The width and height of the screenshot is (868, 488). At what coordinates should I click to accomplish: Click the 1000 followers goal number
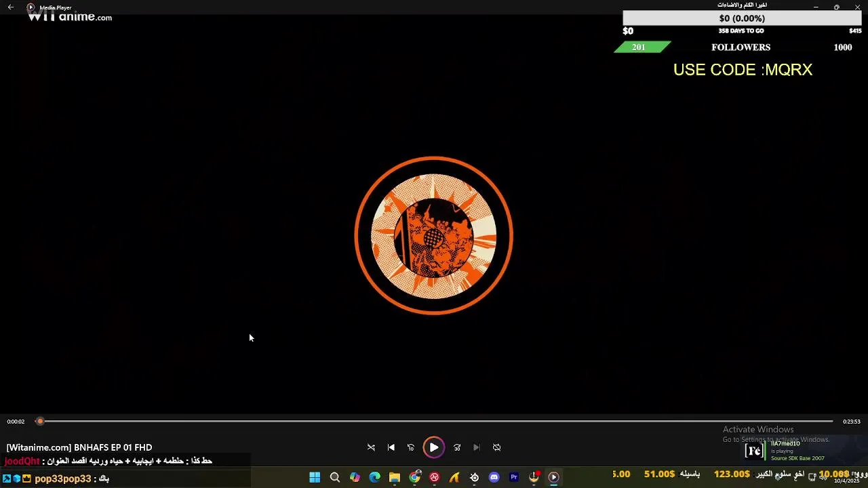[843, 47]
